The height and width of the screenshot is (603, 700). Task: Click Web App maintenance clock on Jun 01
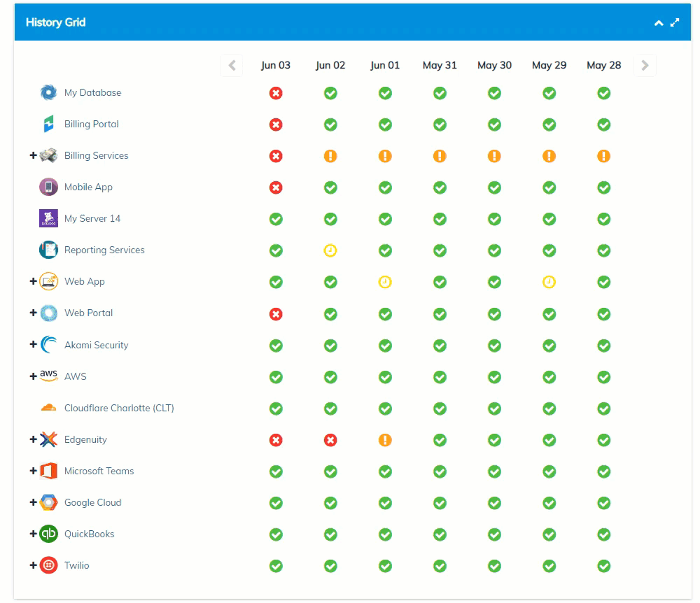click(385, 283)
